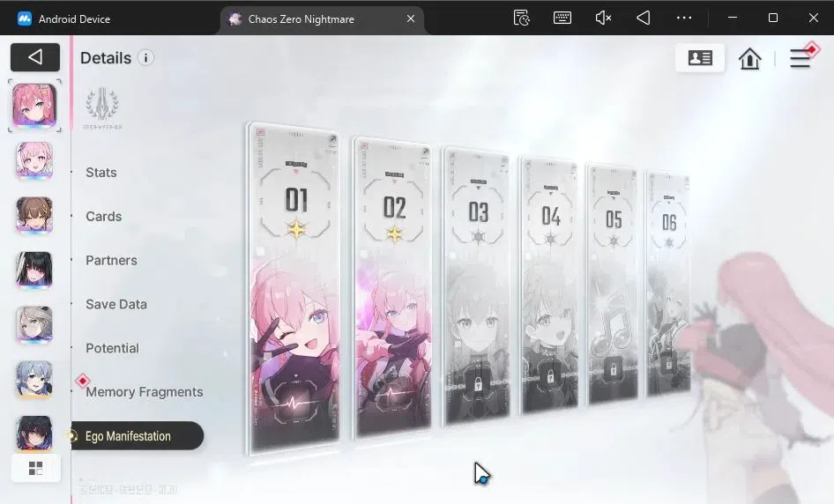Open the profile card icon
The height and width of the screenshot is (504, 834).
pos(700,57)
